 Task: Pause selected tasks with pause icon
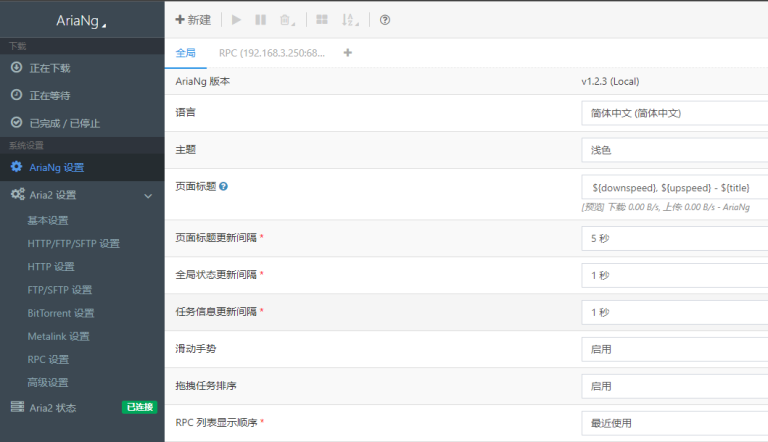click(x=261, y=20)
